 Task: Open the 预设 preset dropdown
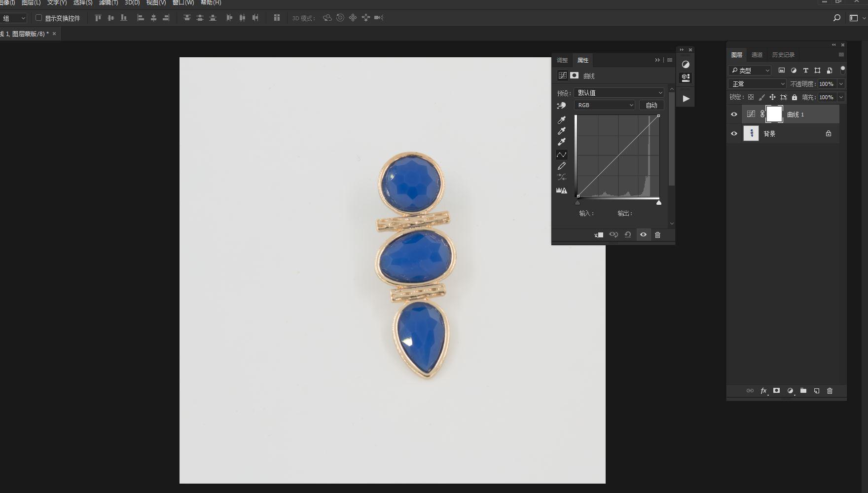tap(619, 93)
